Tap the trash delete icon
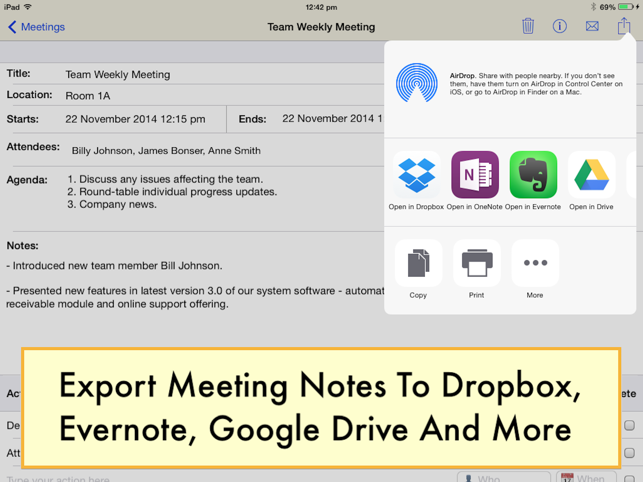Image resolution: width=643 pixels, height=482 pixels. [x=528, y=27]
